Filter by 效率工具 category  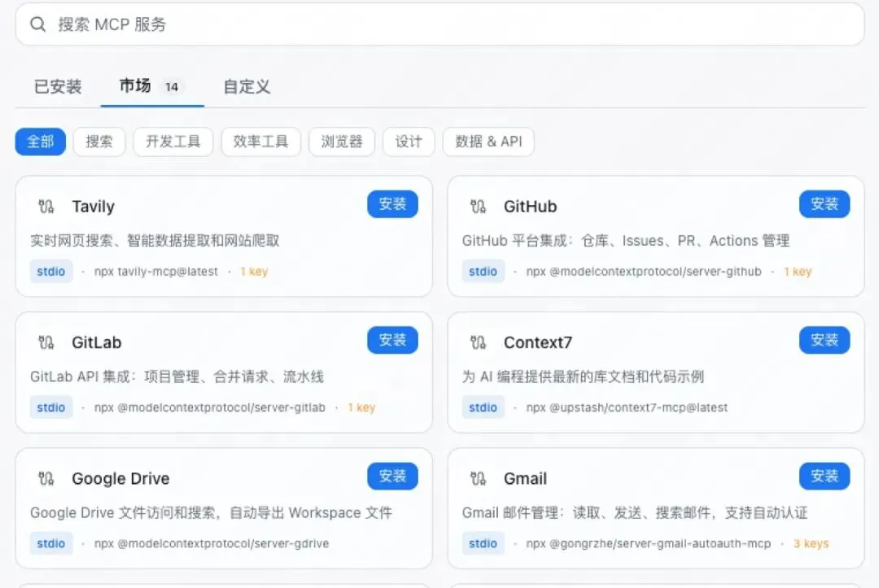tap(260, 142)
